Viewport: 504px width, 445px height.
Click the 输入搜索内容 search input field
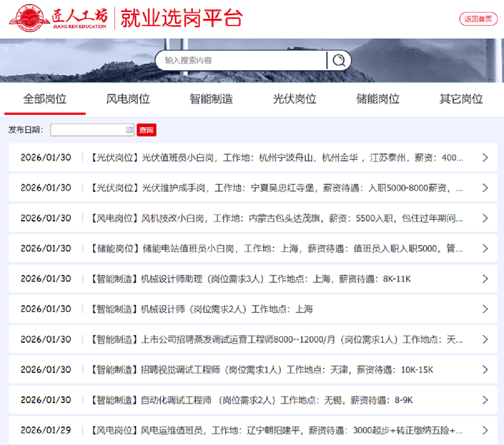pyautogui.click(x=240, y=60)
